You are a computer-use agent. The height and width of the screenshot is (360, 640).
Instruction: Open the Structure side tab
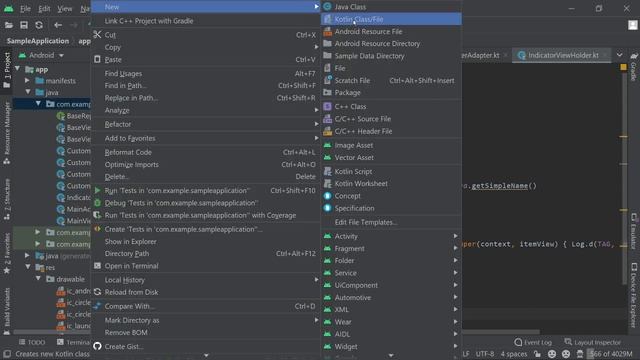[x=7, y=200]
